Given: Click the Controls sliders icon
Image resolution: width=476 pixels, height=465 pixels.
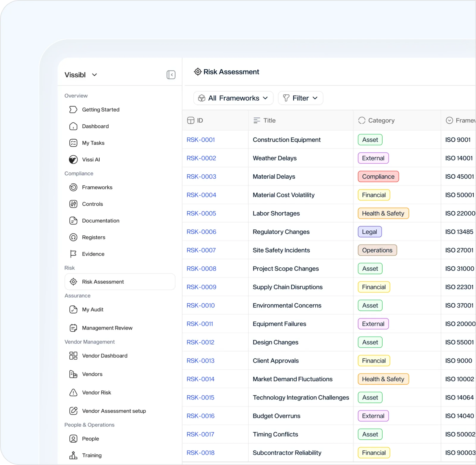Looking at the screenshot, I should (73, 204).
